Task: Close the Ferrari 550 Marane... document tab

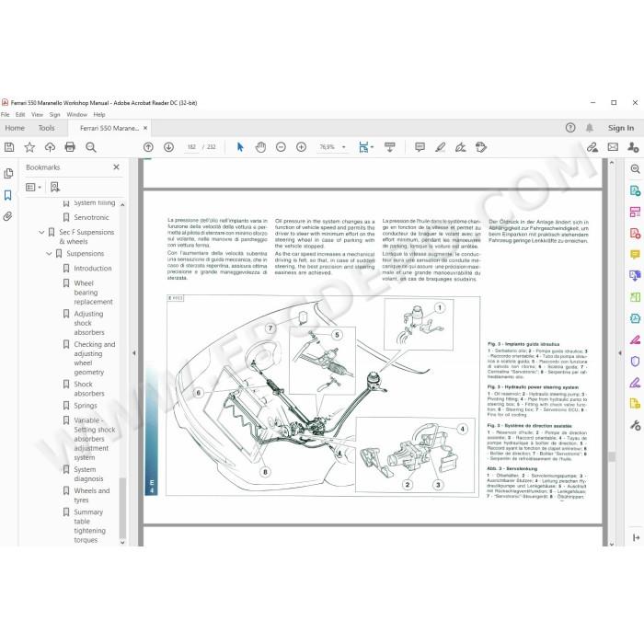Action: [x=145, y=128]
